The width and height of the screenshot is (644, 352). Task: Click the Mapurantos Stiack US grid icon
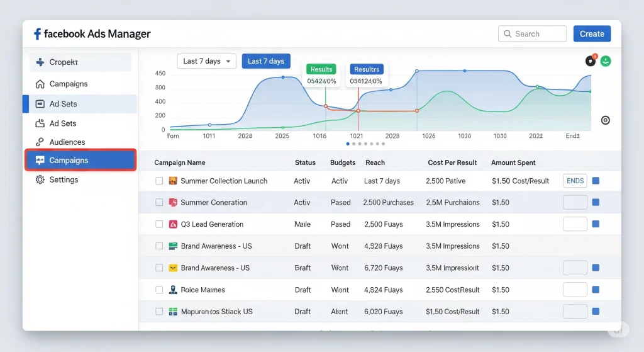tap(173, 311)
